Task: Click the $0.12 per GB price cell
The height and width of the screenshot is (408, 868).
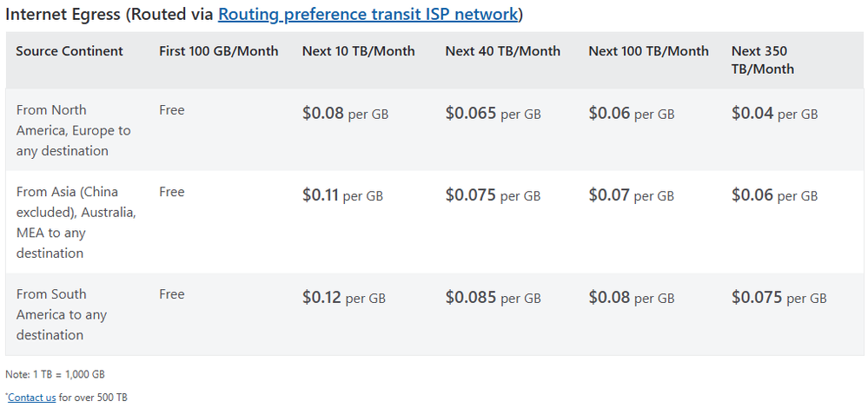Action: coord(344,298)
